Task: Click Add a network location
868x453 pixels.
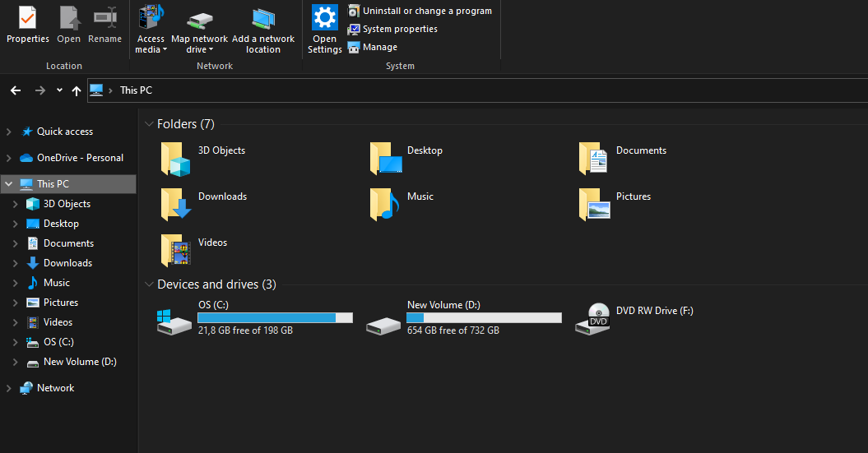Action: 263,29
